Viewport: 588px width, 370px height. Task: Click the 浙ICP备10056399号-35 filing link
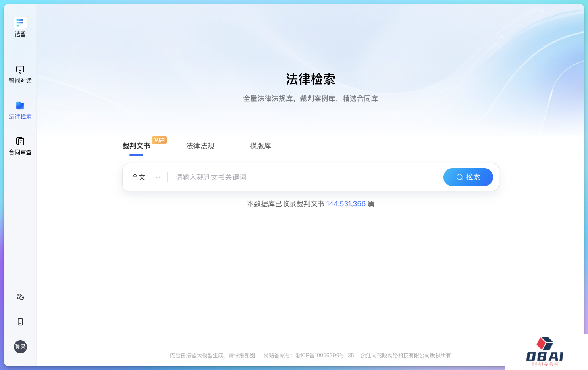pyautogui.click(x=324, y=356)
